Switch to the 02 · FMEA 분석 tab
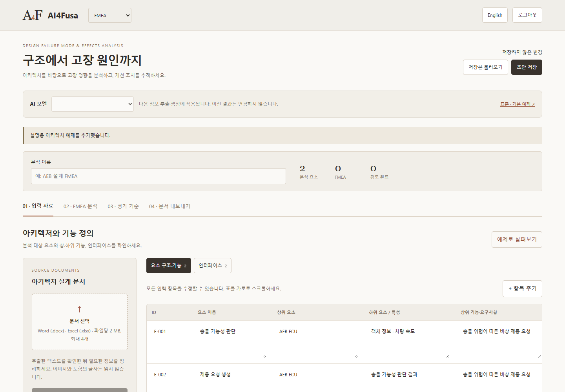This screenshot has height=392, width=565. click(80, 206)
